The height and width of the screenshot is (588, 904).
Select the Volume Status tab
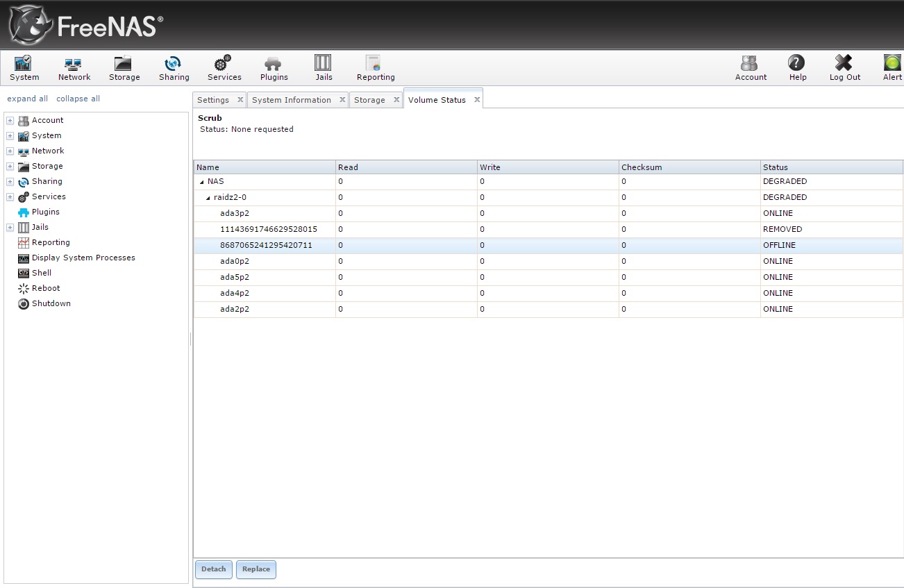click(437, 100)
